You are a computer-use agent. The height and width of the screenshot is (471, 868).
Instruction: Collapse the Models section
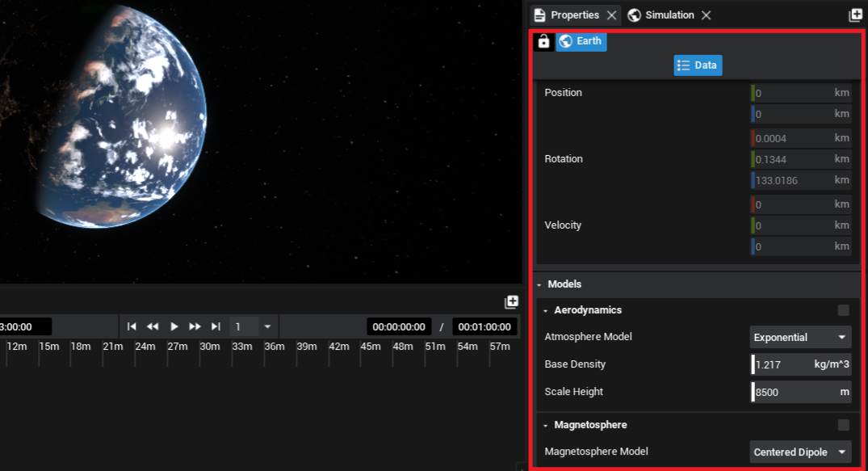539,285
